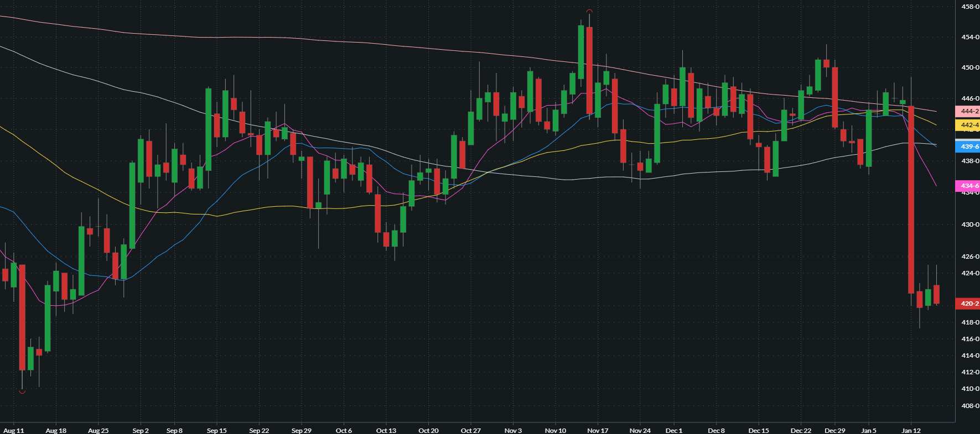980x434 pixels.
Task: Click the large red candle at Jan 12
Action: click(x=911, y=199)
